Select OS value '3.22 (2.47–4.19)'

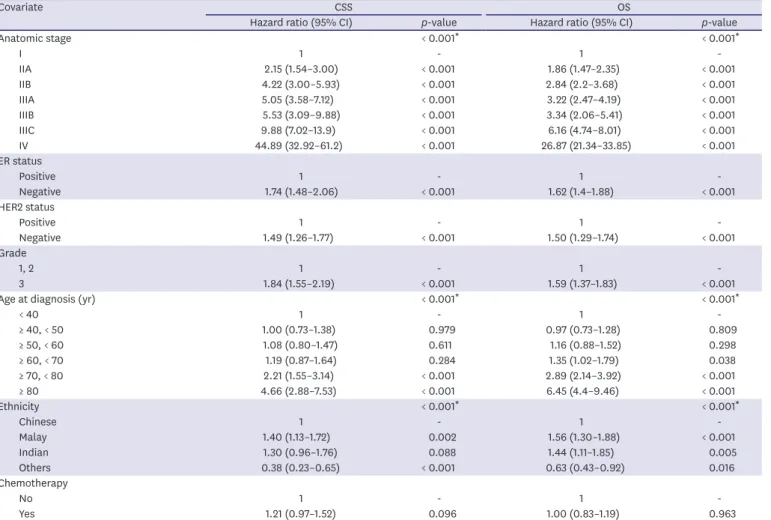coord(583,100)
